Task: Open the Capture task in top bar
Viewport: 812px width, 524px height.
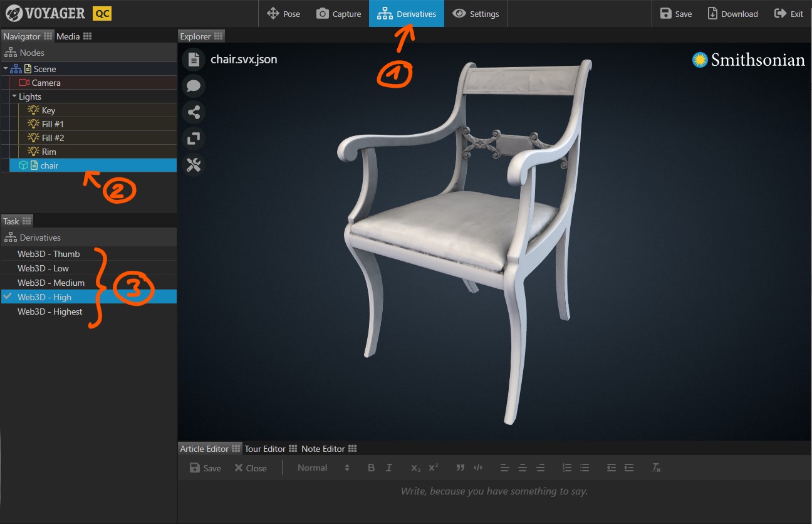Action: [x=338, y=14]
